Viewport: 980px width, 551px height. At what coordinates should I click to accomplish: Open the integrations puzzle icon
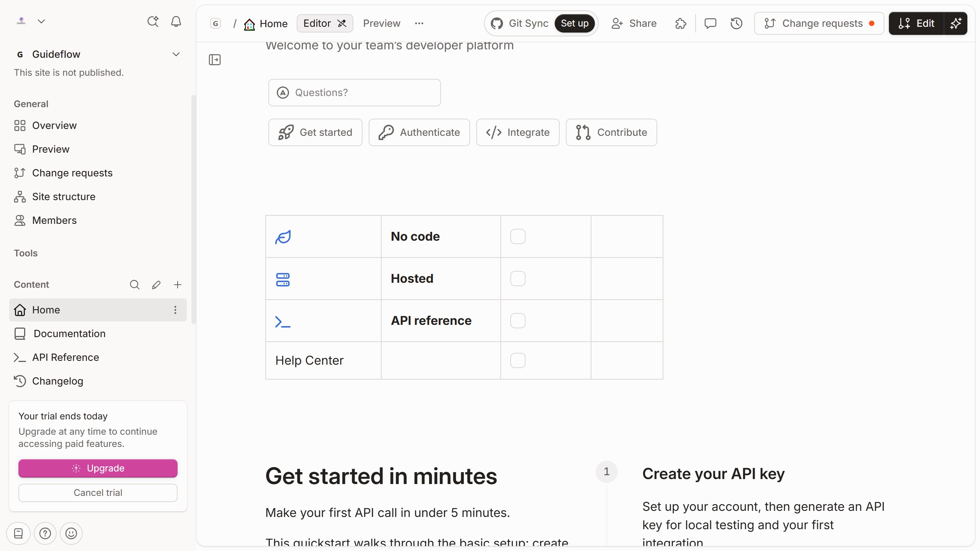pyautogui.click(x=681, y=24)
